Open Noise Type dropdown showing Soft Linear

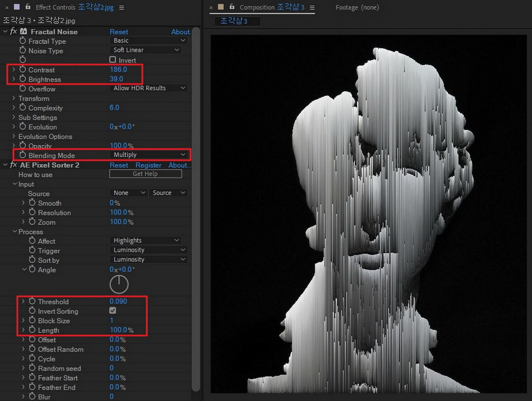[x=146, y=50]
